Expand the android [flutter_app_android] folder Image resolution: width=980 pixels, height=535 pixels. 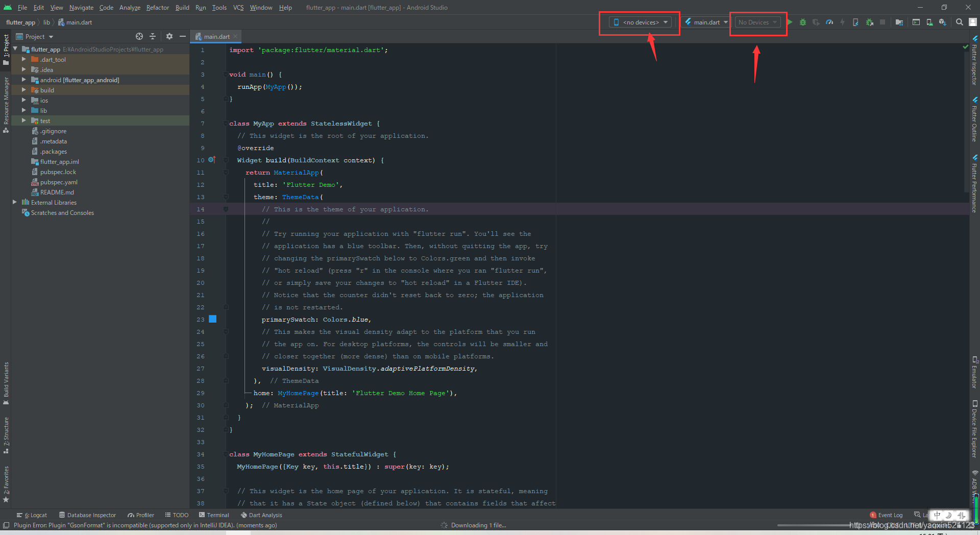click(24, 80)
